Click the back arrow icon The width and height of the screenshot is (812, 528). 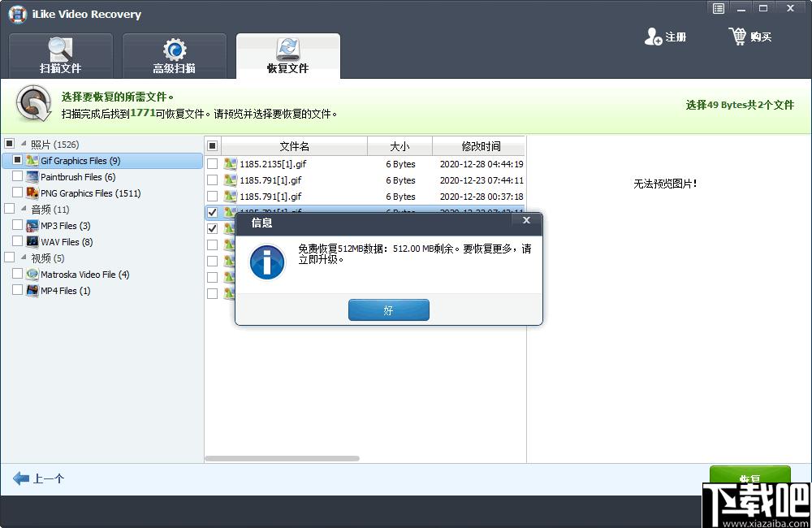coord(21,478)
